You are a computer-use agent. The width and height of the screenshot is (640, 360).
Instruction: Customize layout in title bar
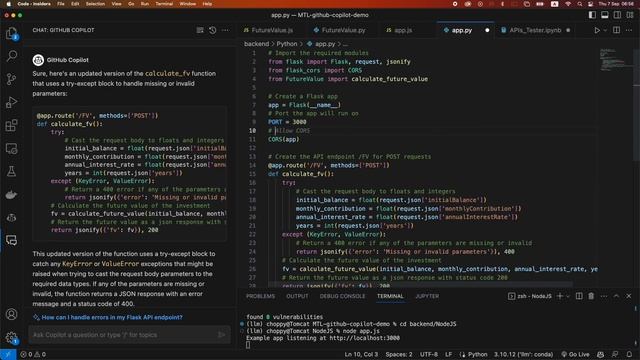(x=630, y=15)
